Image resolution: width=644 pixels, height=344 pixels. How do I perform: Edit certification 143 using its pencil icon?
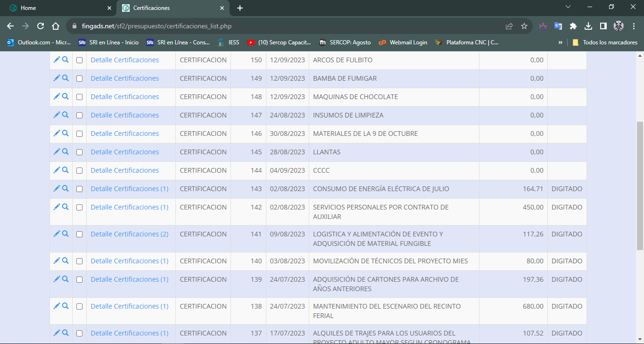pos(57,188)
